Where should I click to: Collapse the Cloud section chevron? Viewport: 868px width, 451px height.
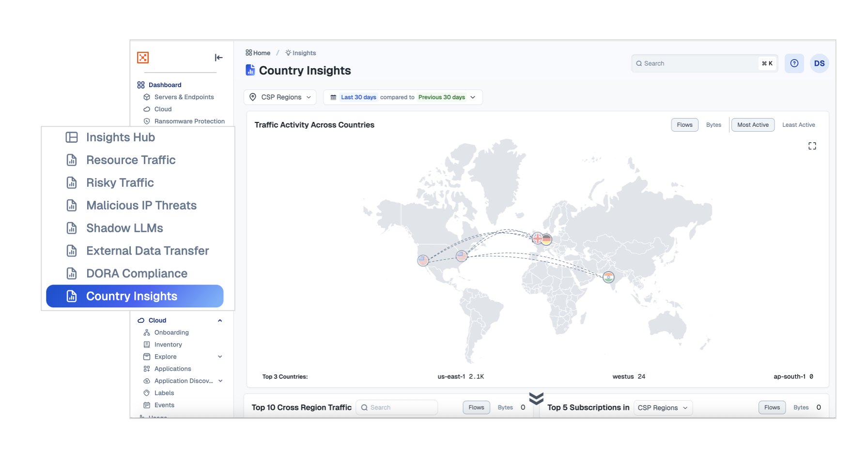point(220,321)
